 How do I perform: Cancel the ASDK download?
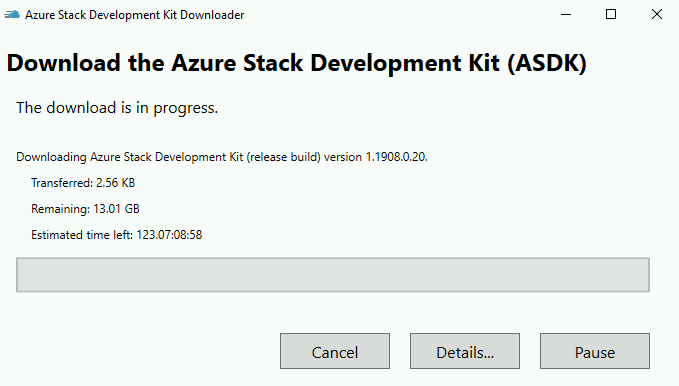click(x=335, y=351)
